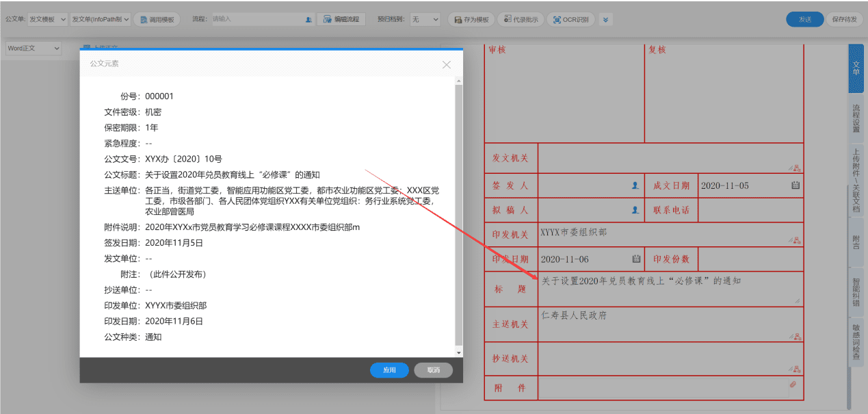Click the 联系电话 input cell

[751, 210]
